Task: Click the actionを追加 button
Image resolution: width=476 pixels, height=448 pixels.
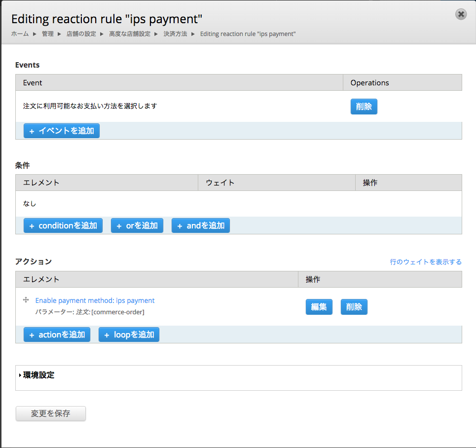Action: pyautogui.click(x=57, y=335)
